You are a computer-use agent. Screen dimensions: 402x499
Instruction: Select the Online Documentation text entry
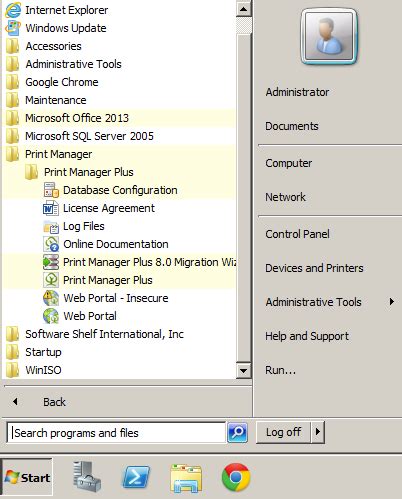[x=116, y=244]
